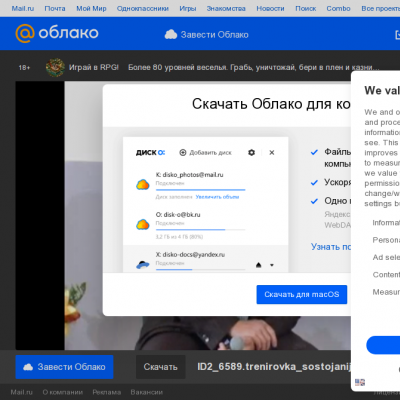Click Увеличить объем link
Screen dimensions: 400x400
[x=217, y=197]
